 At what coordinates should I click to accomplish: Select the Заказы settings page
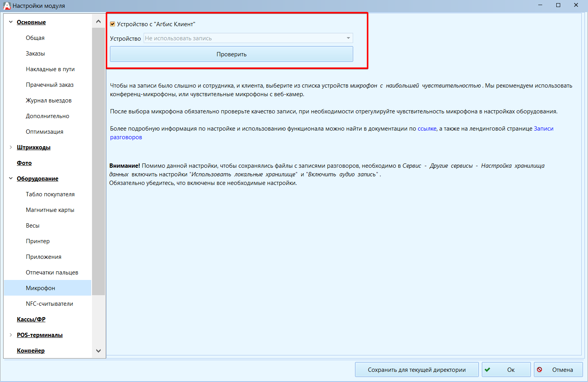(35, 54)
